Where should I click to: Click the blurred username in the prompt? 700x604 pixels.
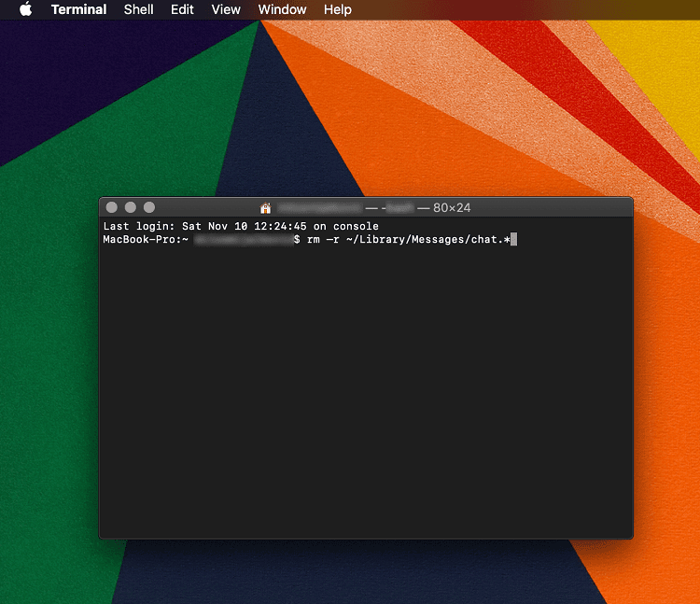point(243,240)
